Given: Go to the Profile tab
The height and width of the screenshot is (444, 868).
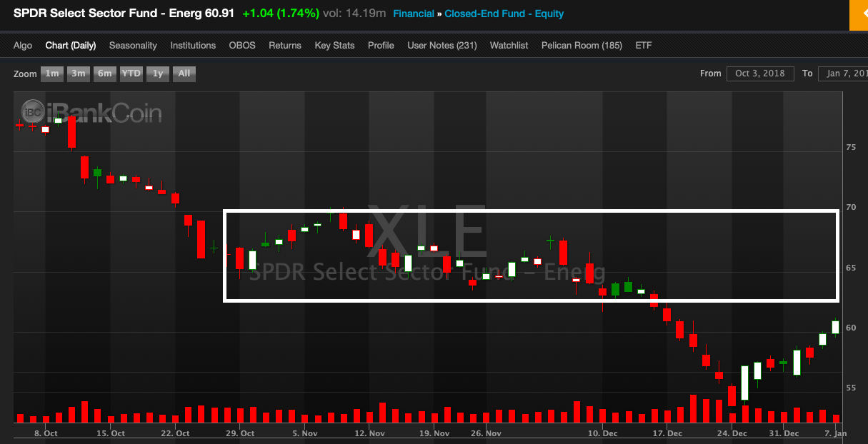Looking at the screenshot, I should [381, 45].
